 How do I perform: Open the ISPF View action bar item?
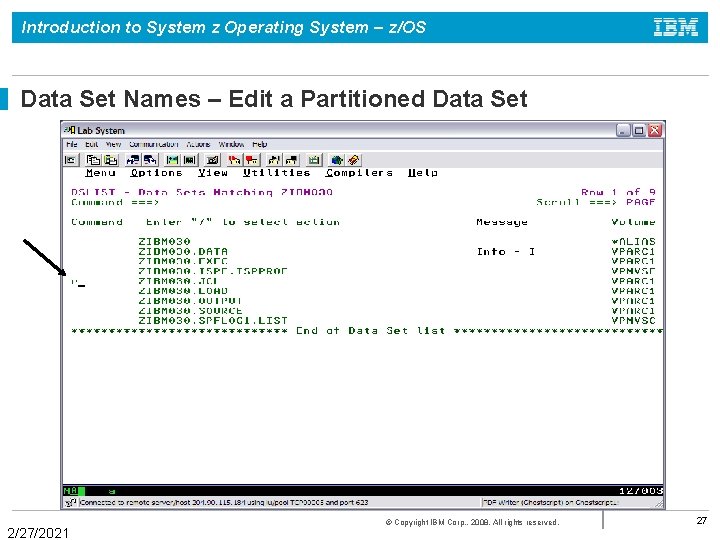[x=213, y=173]
